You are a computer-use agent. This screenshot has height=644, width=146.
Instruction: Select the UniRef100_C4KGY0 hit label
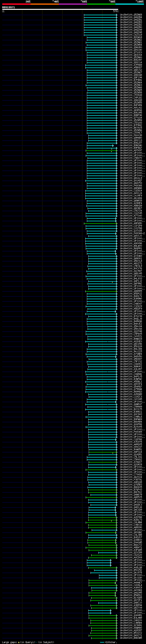[x=131, y=620]
